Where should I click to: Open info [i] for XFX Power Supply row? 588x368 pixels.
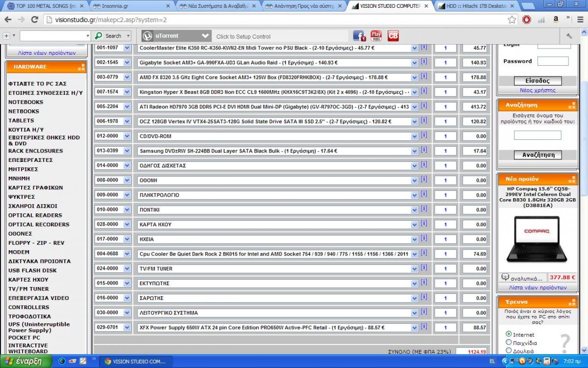click(x=424, y=327)
